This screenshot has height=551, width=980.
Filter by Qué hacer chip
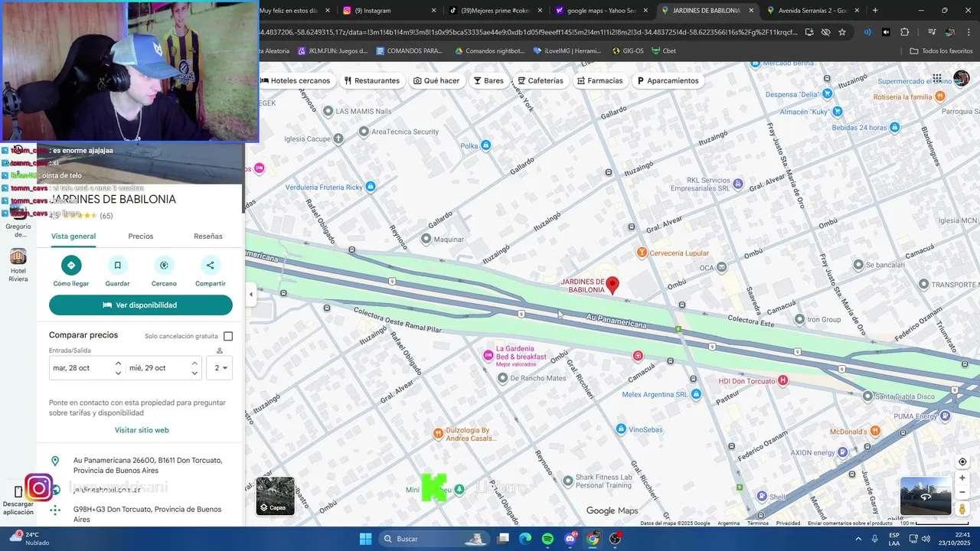tap(436, 80)
